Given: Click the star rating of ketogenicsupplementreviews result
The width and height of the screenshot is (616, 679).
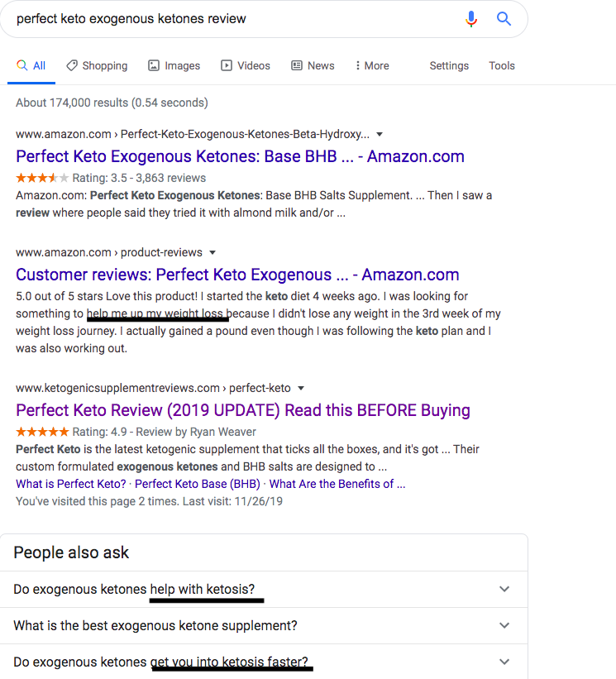Looking at the screenshot, I should 42,432.
